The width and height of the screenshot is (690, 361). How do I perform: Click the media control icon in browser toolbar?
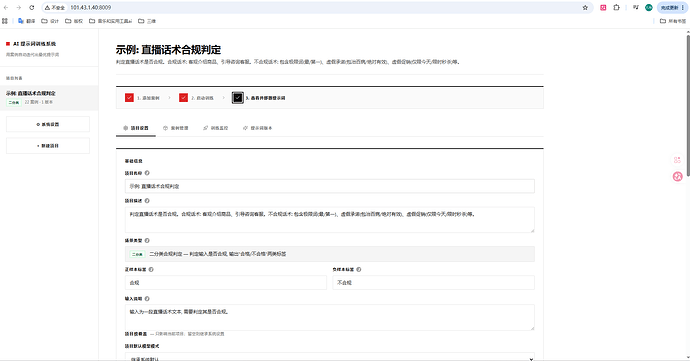635,7
